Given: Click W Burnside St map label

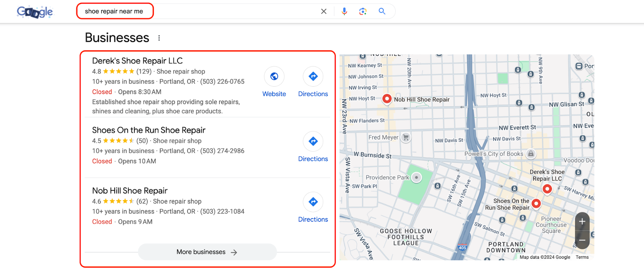Looking at the screenshot, I should tap(373, 155).
